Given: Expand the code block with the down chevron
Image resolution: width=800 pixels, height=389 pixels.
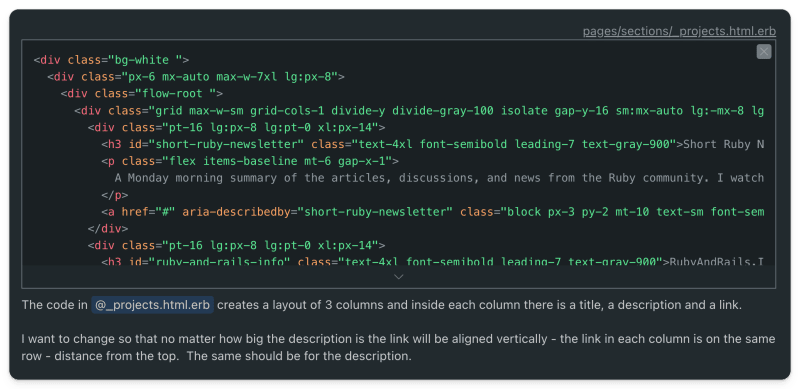Looking at the screenshot, I should [398, 277].
